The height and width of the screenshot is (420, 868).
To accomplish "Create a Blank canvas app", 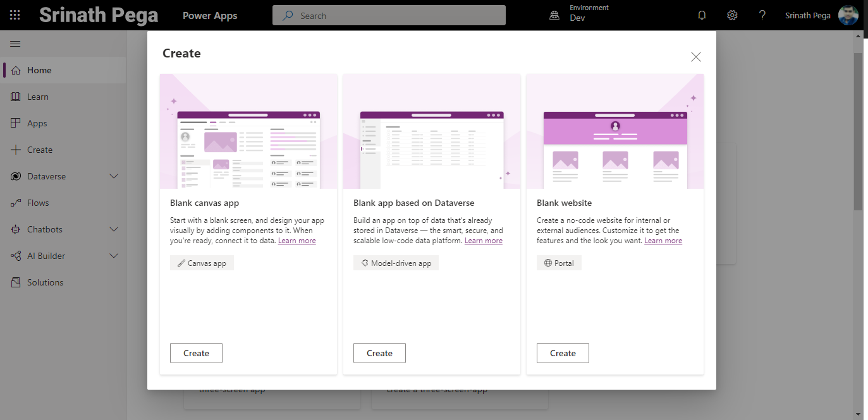I will pos(196,353).
